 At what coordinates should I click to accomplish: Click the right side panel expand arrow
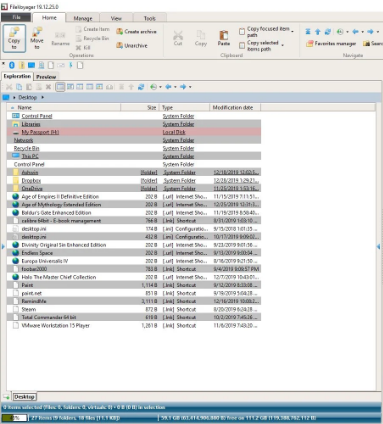[x=378, y=246]
